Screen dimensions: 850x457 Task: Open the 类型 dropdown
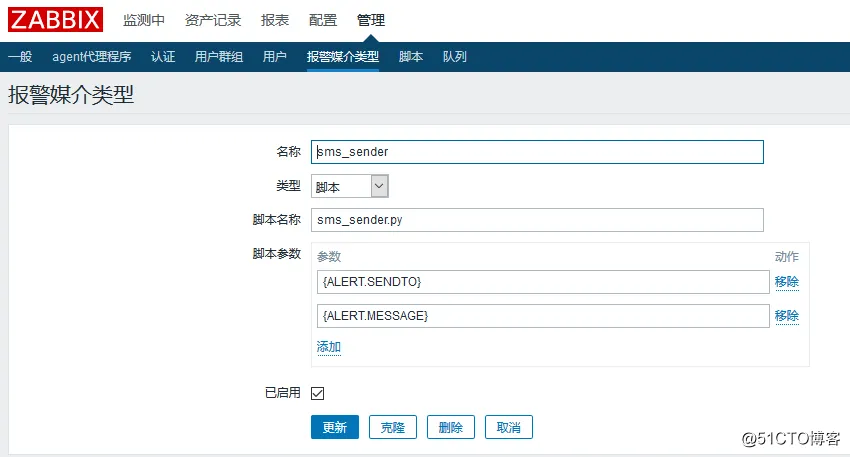[x=349, y=186]
